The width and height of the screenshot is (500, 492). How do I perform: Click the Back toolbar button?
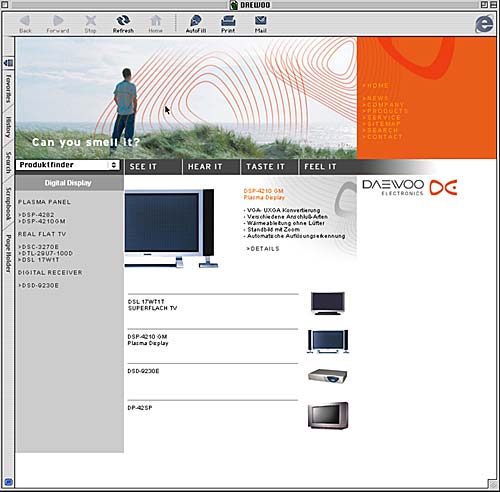tap(25, 24)
